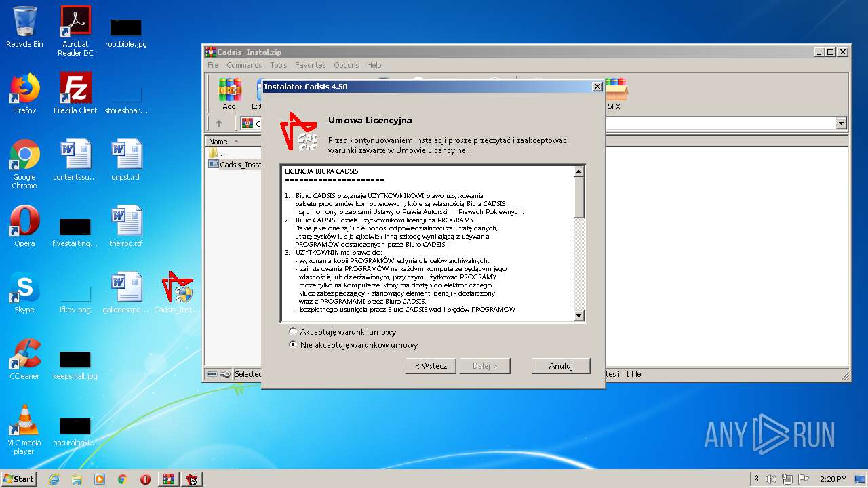Open ifkey.png desktop file
Image resolution: width=868 pixels, height=488 pixels.
tap(75, 299)
